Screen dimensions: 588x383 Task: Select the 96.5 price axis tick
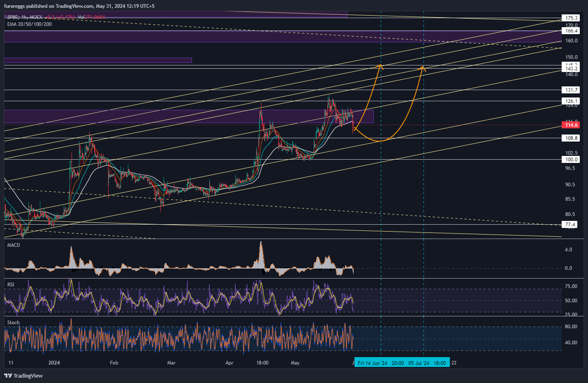tap(570, 168)
